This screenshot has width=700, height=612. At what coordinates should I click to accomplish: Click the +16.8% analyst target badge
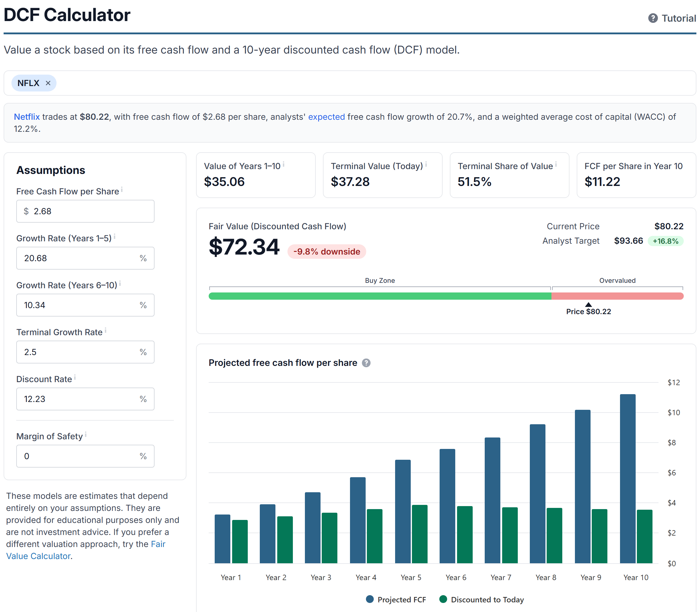[665, 241]
